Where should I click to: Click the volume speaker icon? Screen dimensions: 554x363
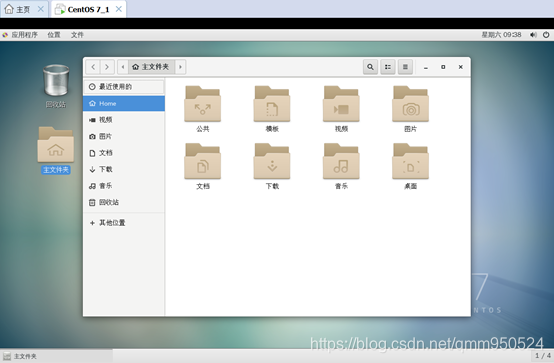tap(533, 35)
